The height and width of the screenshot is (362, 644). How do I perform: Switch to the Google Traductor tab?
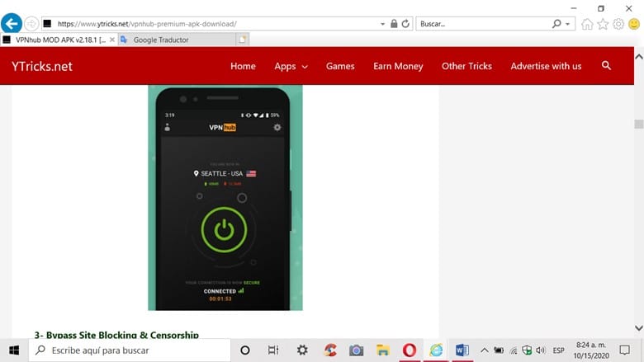(177, 40)
